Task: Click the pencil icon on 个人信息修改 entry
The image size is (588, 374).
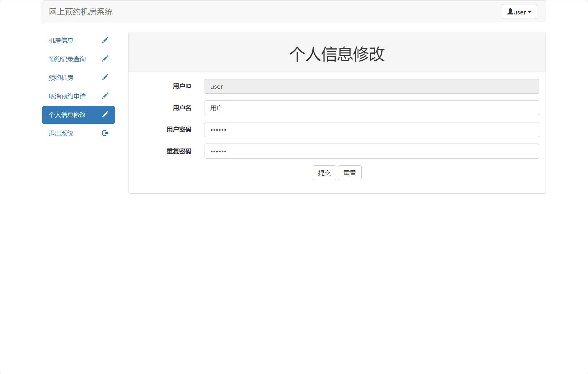Action: (x=106, y=114)
